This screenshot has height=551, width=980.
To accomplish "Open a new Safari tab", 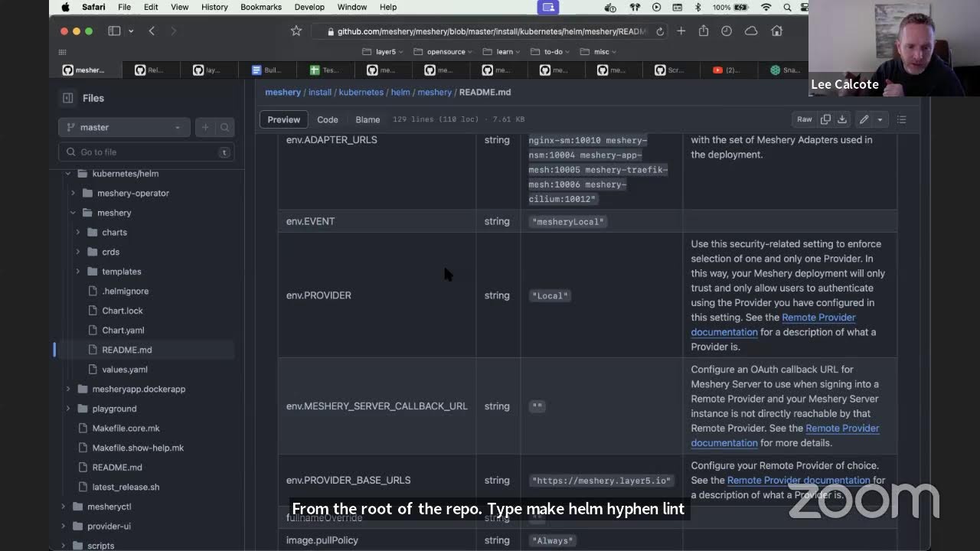I will pyautogui.click(x=681, y=31).
